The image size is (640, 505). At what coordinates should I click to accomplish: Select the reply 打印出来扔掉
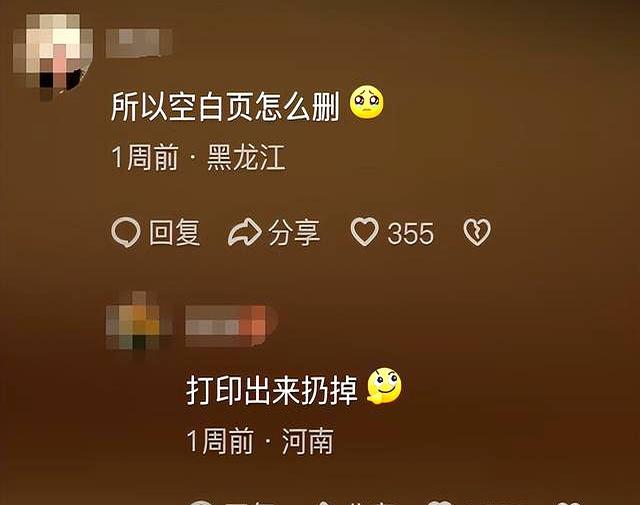[272, 390]
